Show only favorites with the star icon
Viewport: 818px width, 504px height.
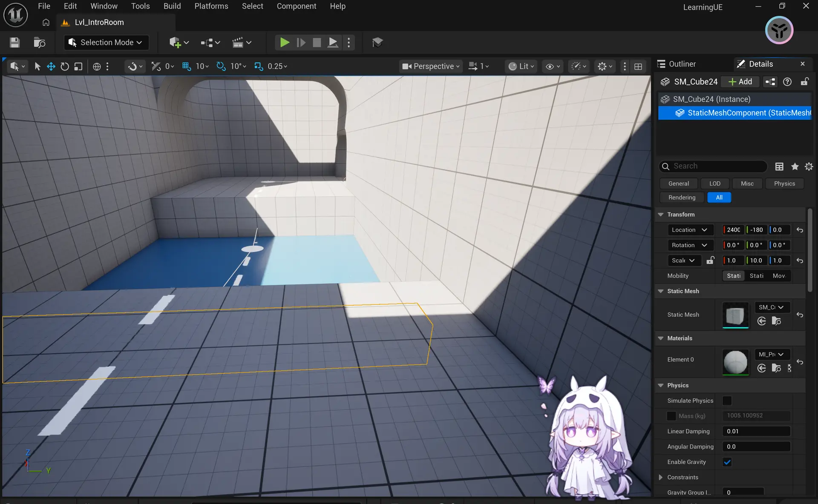point(795,166)
